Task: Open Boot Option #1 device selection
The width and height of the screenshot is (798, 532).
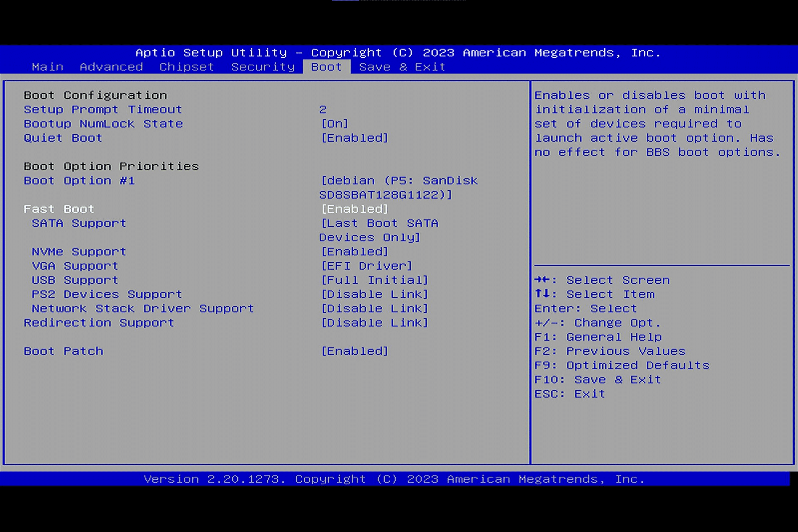Action: (399, 181)
